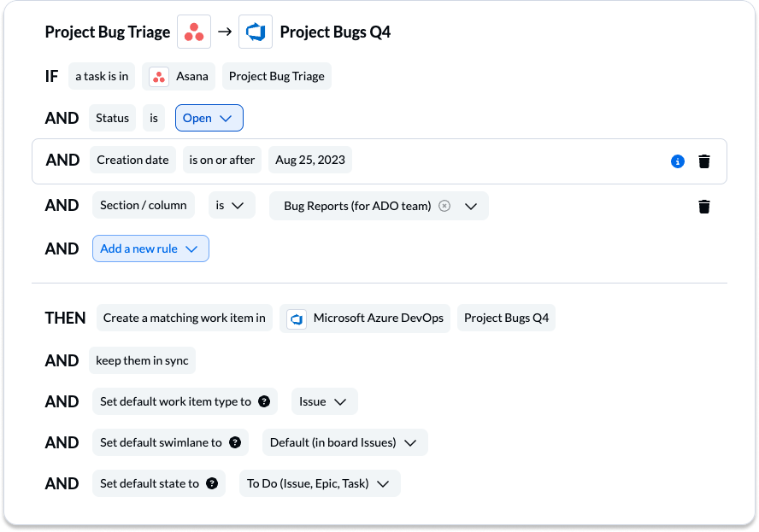Open the Add a new rule dropdown
This screenshot has width=759, height=532.
coord(150,248)
